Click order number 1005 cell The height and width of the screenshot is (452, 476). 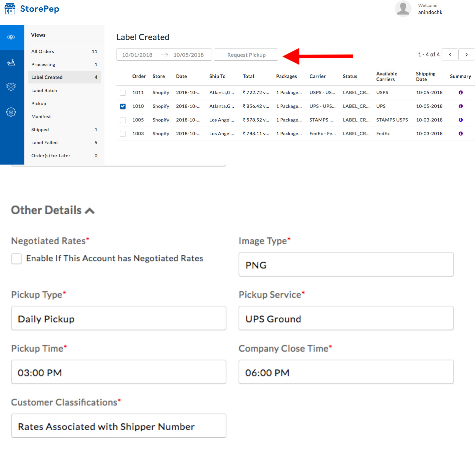138,120
